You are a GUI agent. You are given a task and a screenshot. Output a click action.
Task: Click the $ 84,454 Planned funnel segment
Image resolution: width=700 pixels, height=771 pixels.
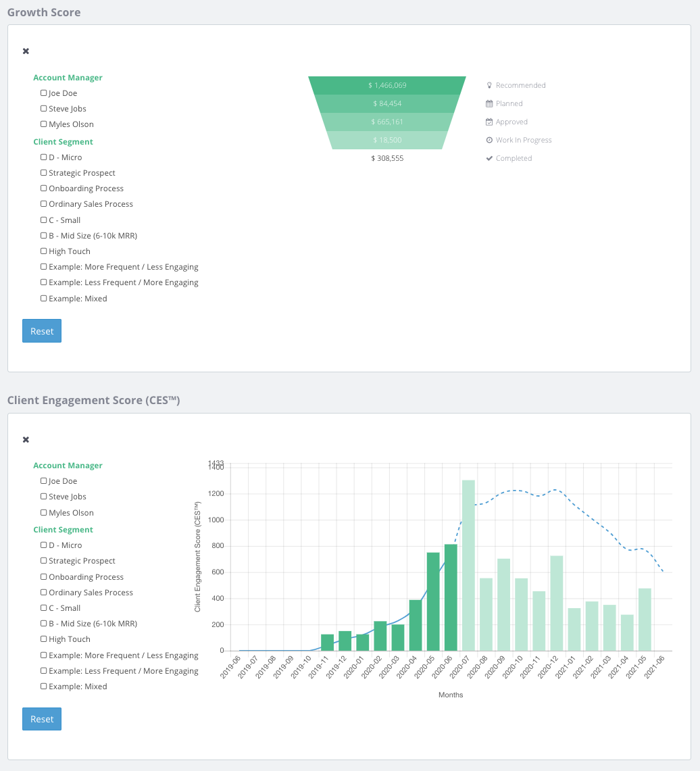(387, 104)
